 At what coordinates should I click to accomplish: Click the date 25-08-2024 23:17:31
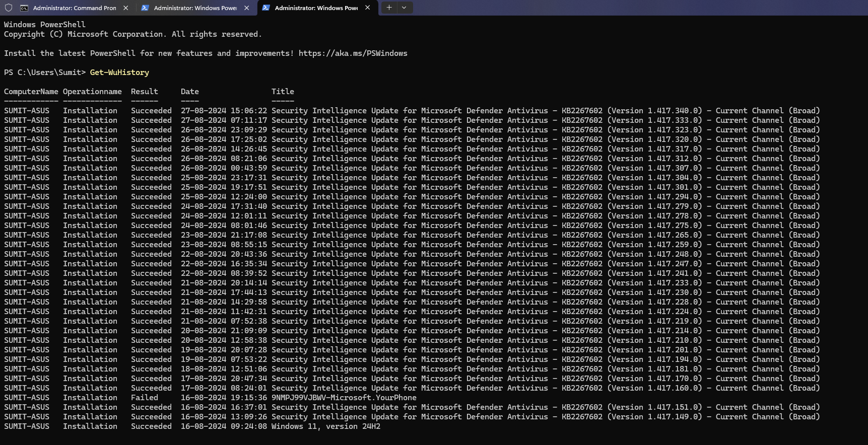click(x=224, y=178)
